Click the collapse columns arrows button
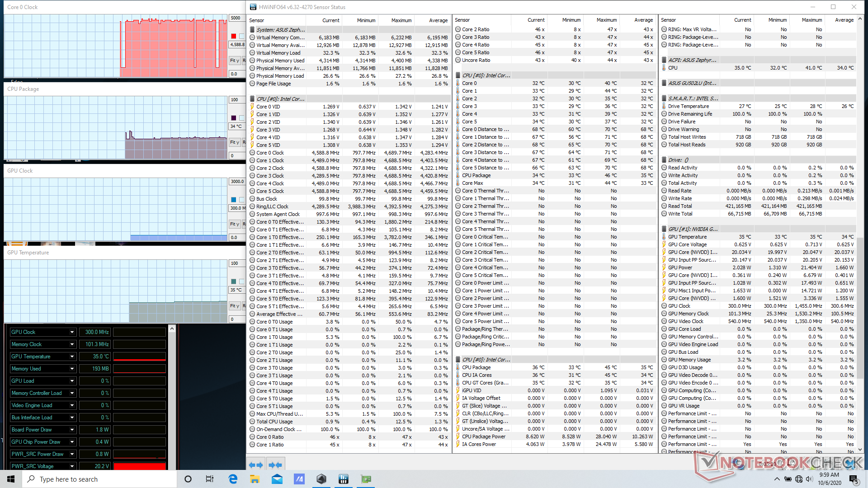The image size is (868, 488). click(275, 465)
